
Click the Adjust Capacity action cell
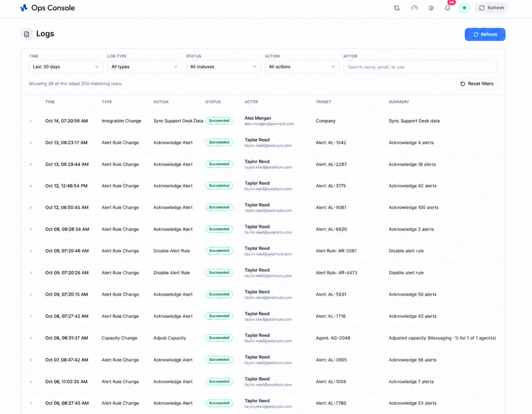tap(170, 338)
